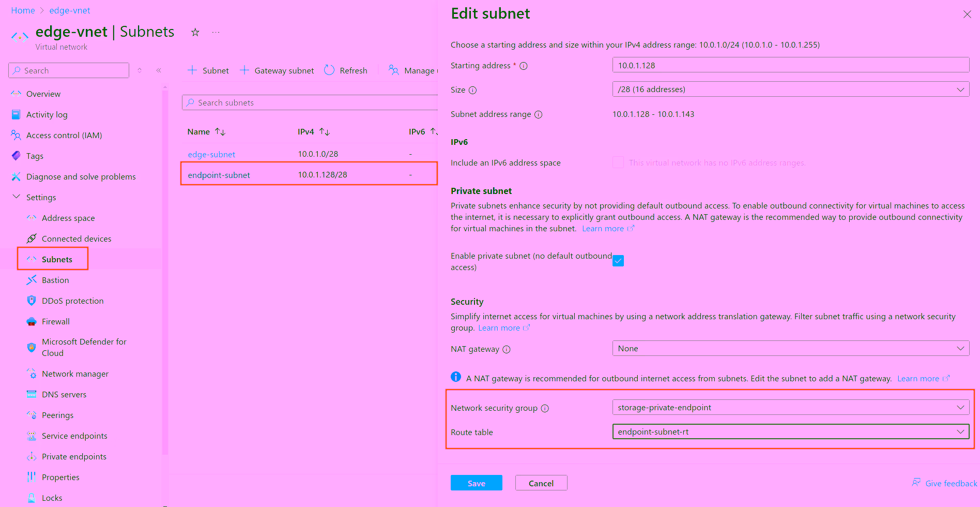Uncheck Enable private subnet

pos(618,261)
